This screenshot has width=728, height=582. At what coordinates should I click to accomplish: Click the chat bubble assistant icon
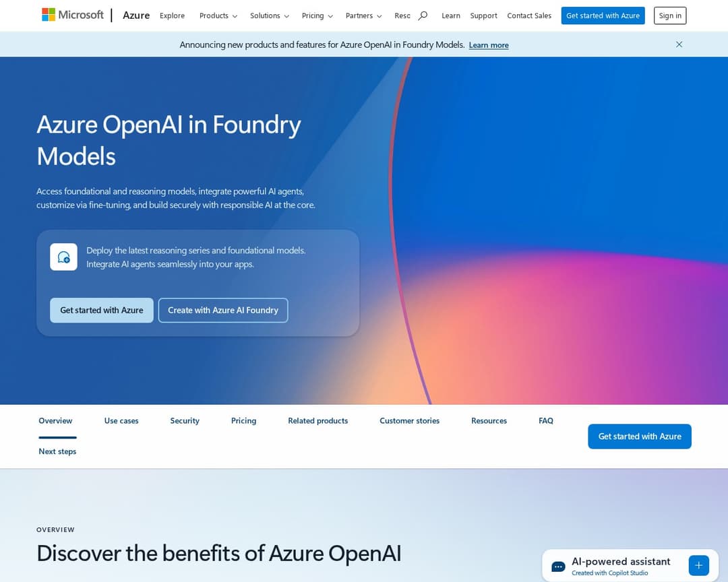pos(558,567)
